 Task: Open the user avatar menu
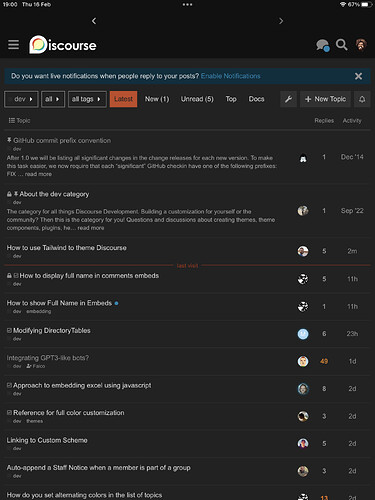(x=361, y=45)
